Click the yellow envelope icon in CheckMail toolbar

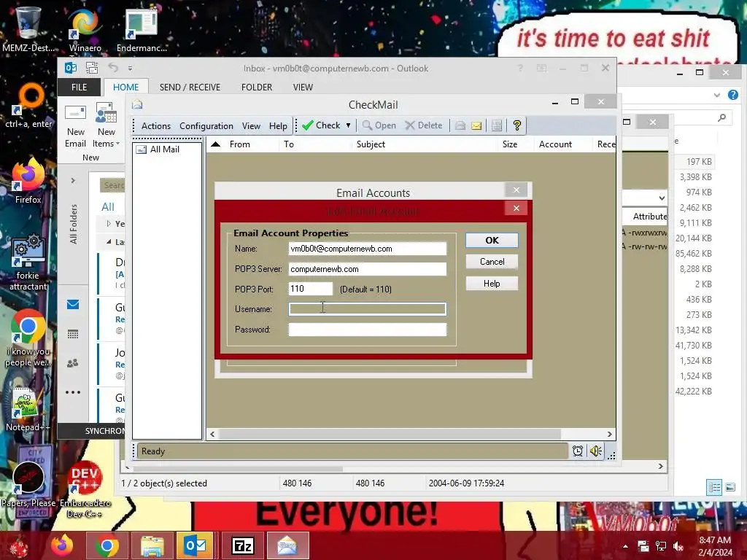coord(476,125)
